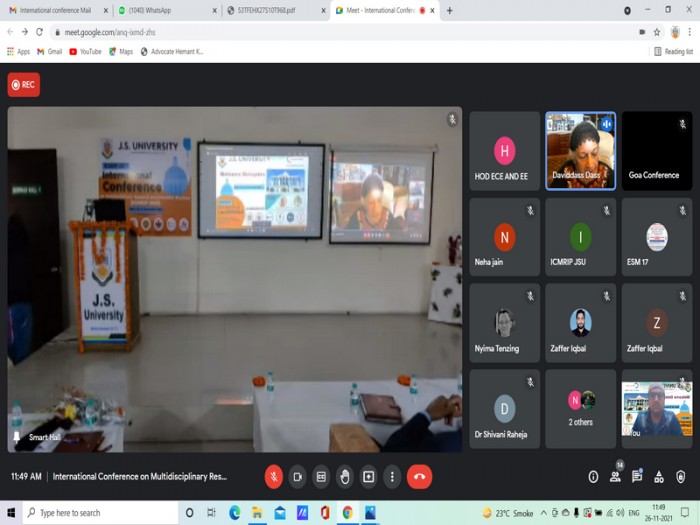Select the Daviddass Dass video tile
The height and width of the screenshot is (525, 700).
tap(580, 151)
